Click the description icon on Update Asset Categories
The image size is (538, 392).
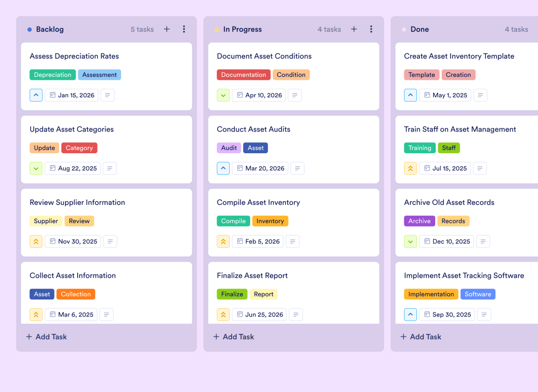(110, 168)
